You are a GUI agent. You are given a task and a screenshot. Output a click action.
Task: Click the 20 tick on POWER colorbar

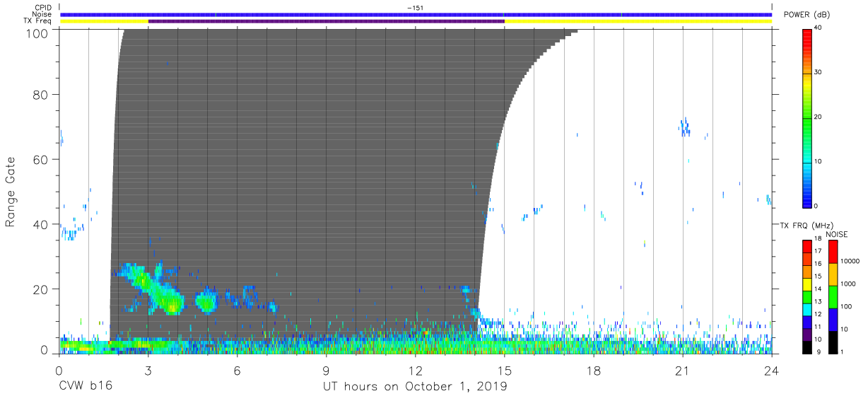tap(818, 117)
